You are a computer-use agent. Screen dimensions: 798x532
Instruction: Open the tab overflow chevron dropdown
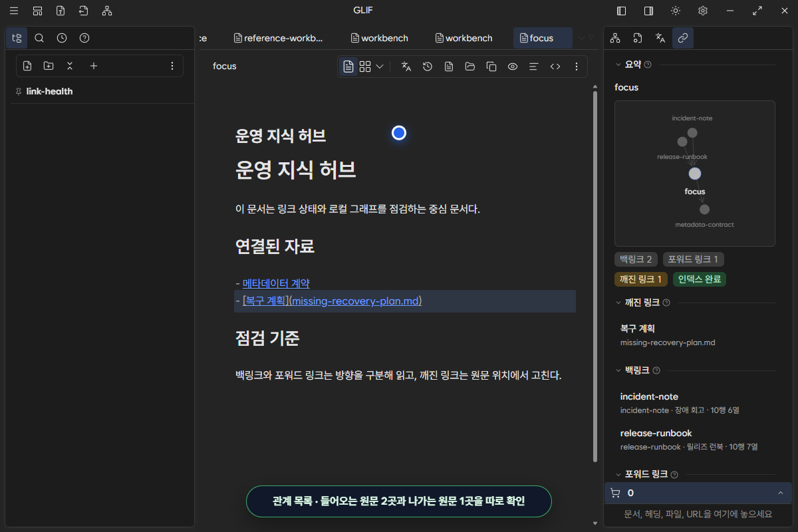coord(582,38)
